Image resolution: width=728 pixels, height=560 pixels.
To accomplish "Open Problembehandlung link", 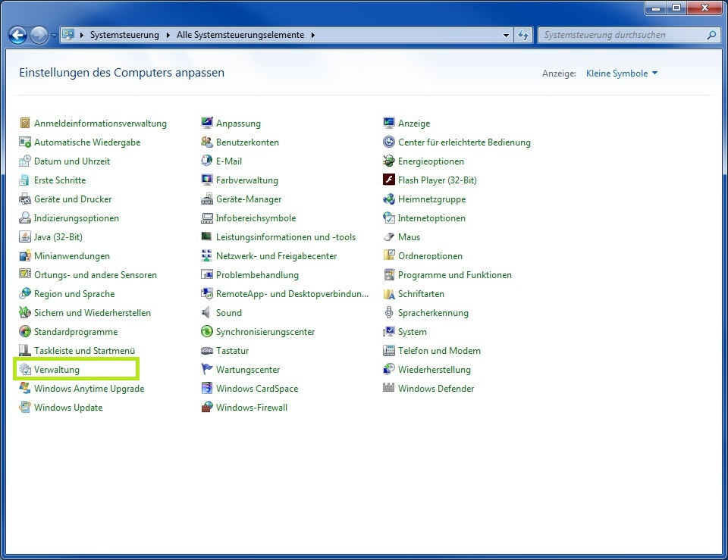I will [x=257, y=274].
